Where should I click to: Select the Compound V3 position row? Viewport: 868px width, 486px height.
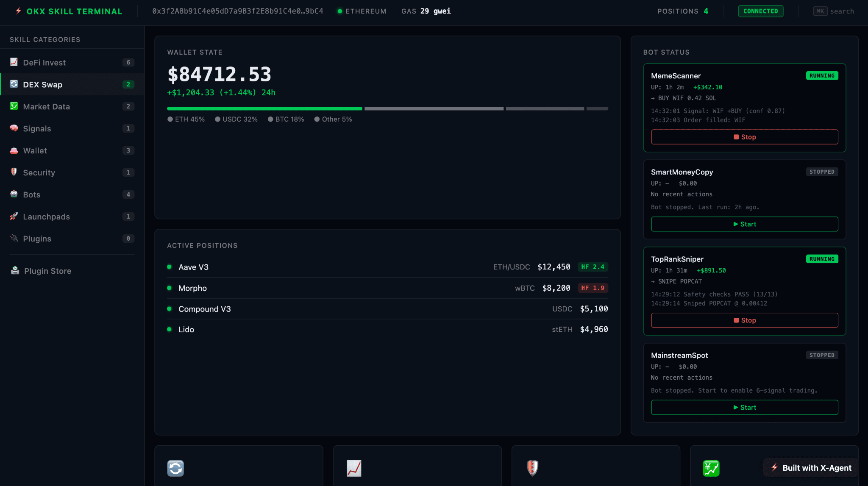point(387,309)
